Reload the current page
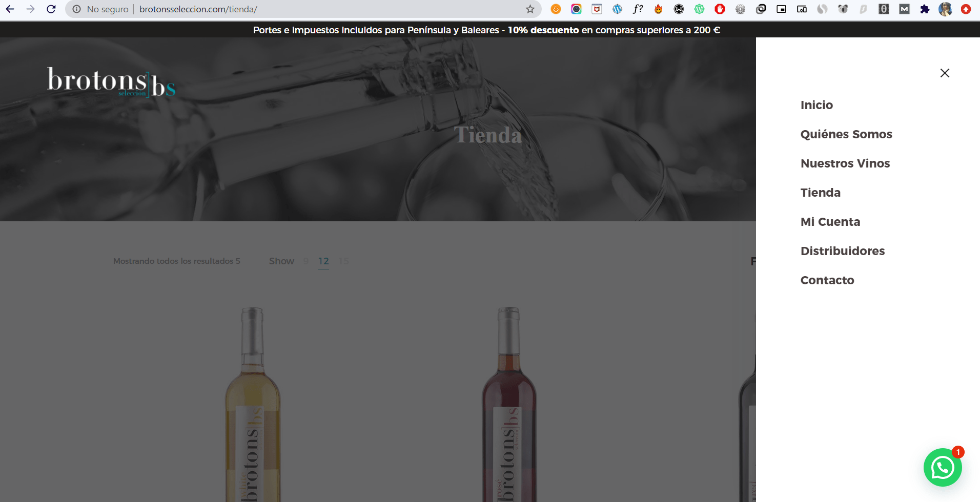 pos(51,9)
